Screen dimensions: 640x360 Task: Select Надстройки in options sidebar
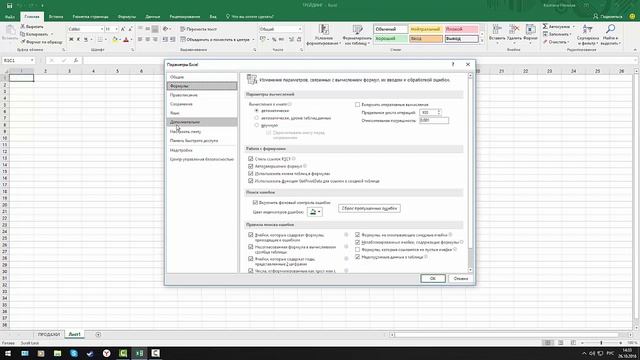coord(202,150)
